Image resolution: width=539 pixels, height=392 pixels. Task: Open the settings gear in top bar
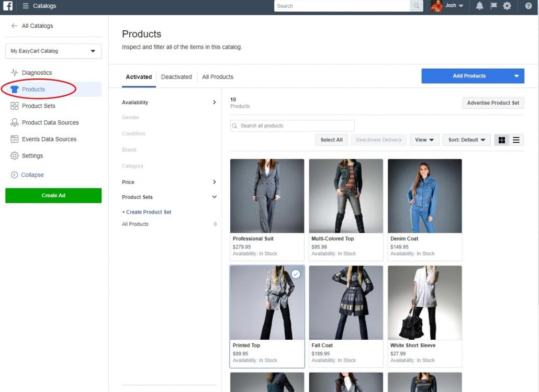[x=507, y=6]
